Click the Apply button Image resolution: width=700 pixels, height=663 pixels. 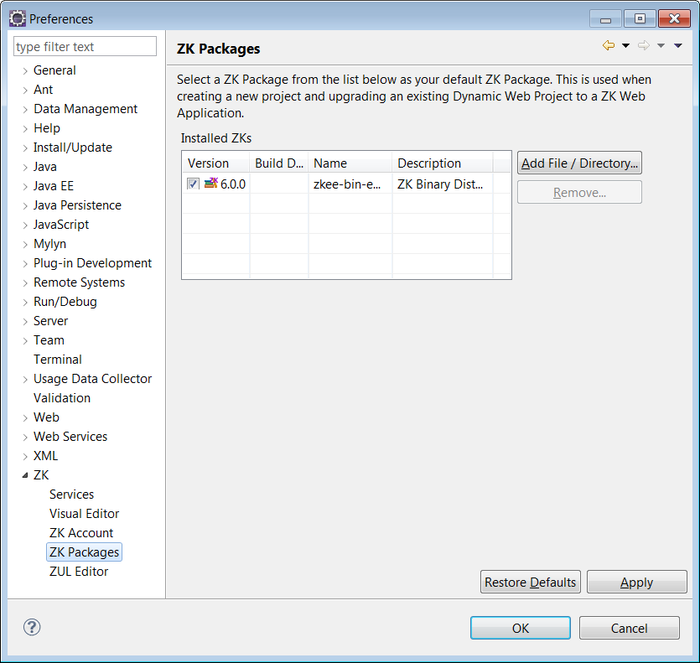click(637, 582)
